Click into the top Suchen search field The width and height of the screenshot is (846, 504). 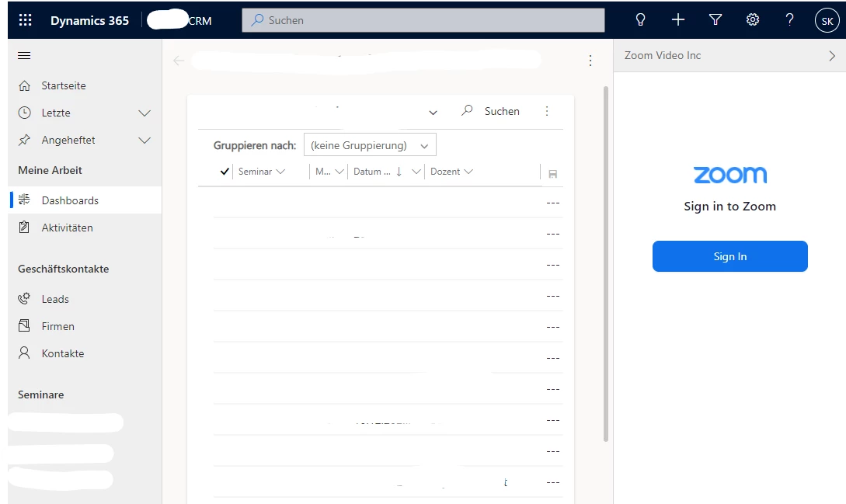pos(423,20)
